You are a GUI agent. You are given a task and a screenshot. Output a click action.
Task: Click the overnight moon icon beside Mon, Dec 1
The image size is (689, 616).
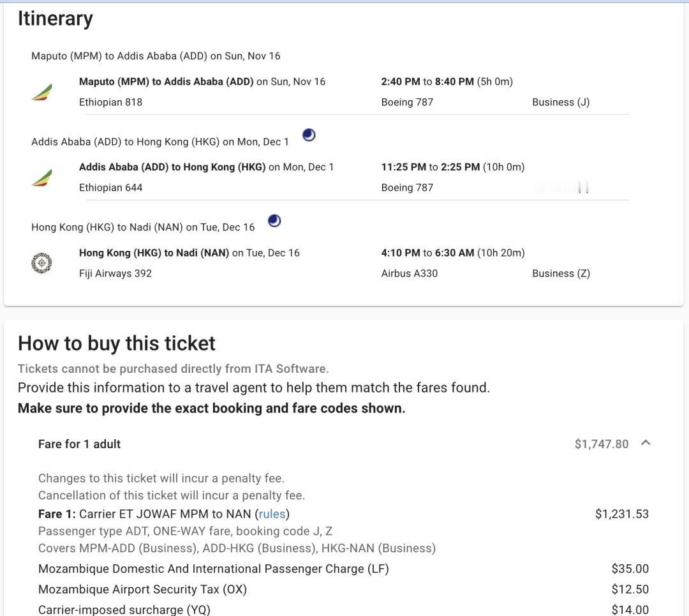click(x=309, y=135)
